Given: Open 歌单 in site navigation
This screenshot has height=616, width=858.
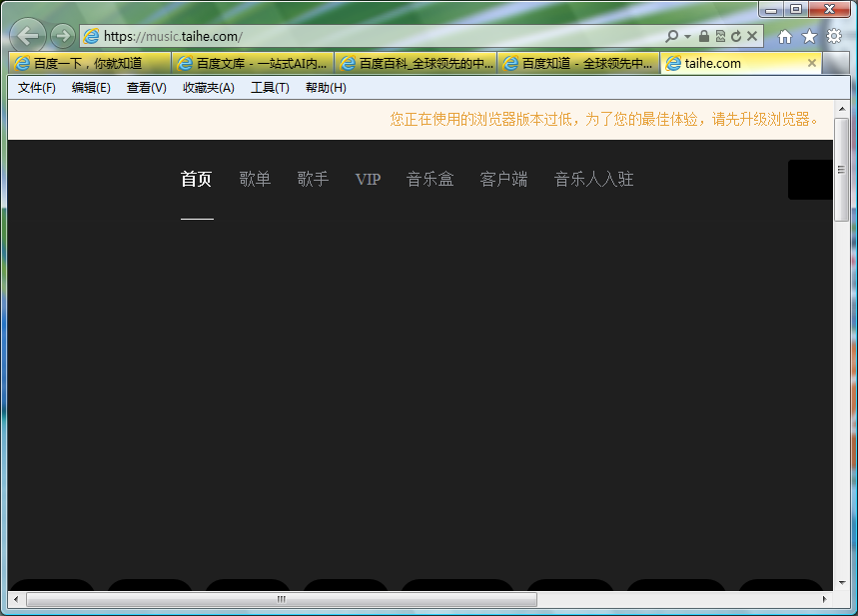Looking at the screenshot, I should [x=255, y=179].
